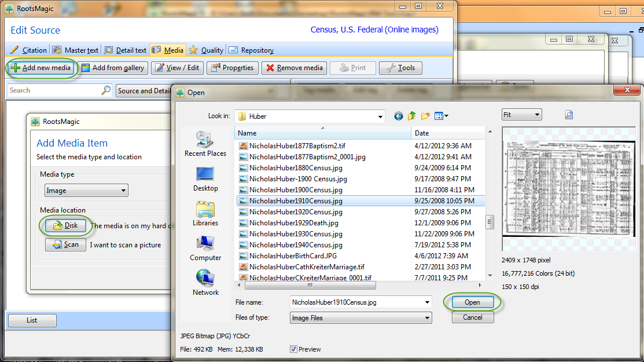Viewport: 644px width, 362px height.
Task: Go to Desktop in the places bar
Action: [x=205, y=179]
